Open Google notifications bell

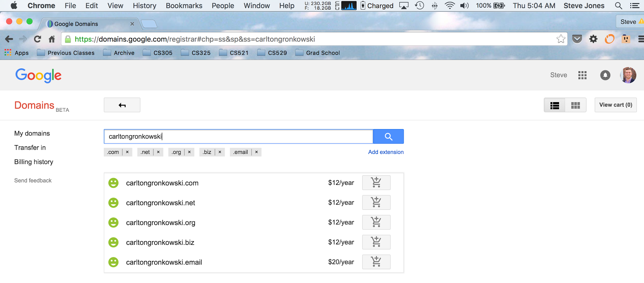coord(605,75)
